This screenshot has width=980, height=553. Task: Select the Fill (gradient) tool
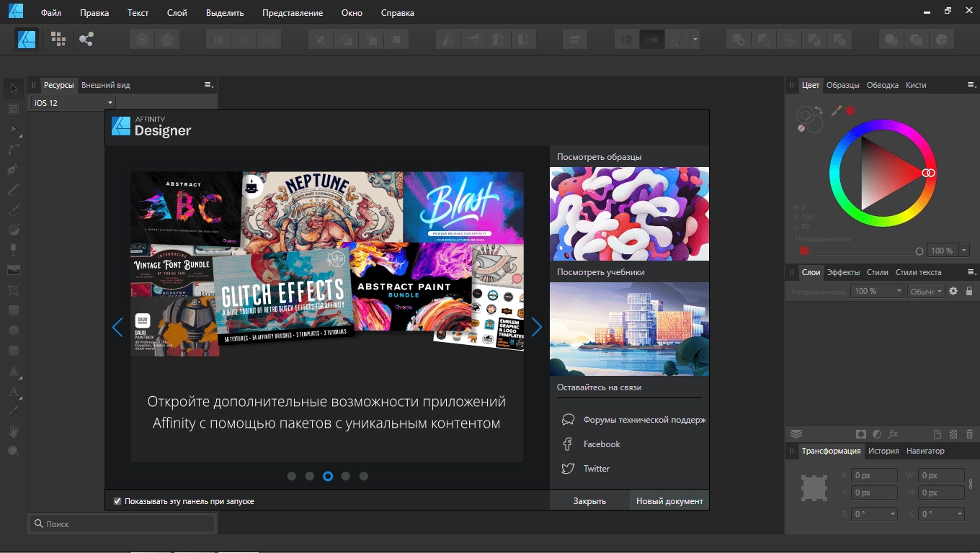click(13, 230)
